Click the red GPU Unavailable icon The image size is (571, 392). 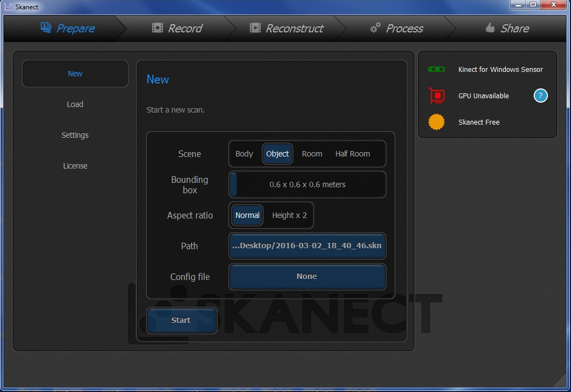[436, 96]
